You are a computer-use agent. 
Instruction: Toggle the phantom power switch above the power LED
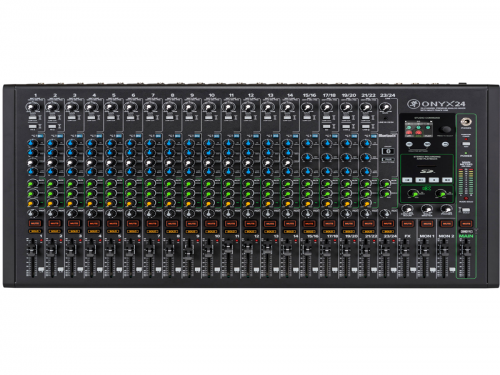[x=466, y=144]
